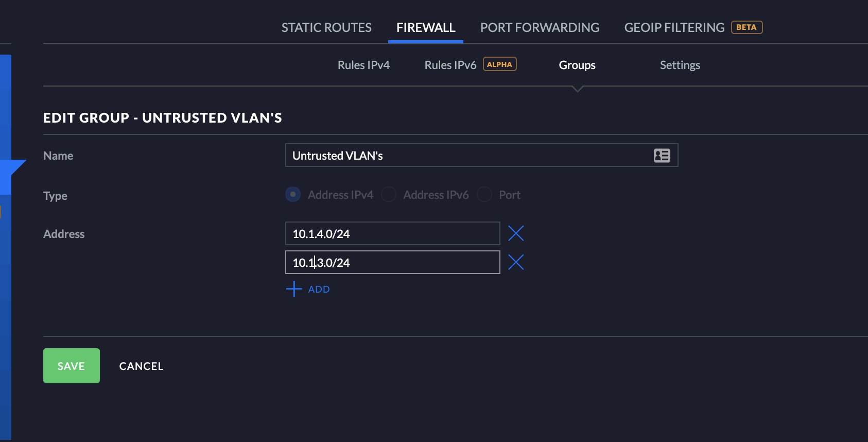Go to Rules IPv4 subtab
This screenshot has width=868, height=442.
tap(363, 65)
